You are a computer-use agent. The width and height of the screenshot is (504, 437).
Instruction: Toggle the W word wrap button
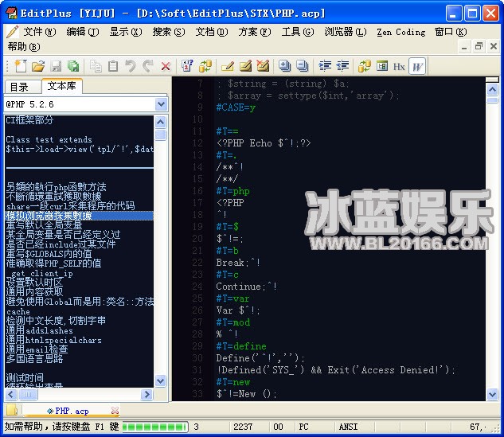tap(417, 67)
